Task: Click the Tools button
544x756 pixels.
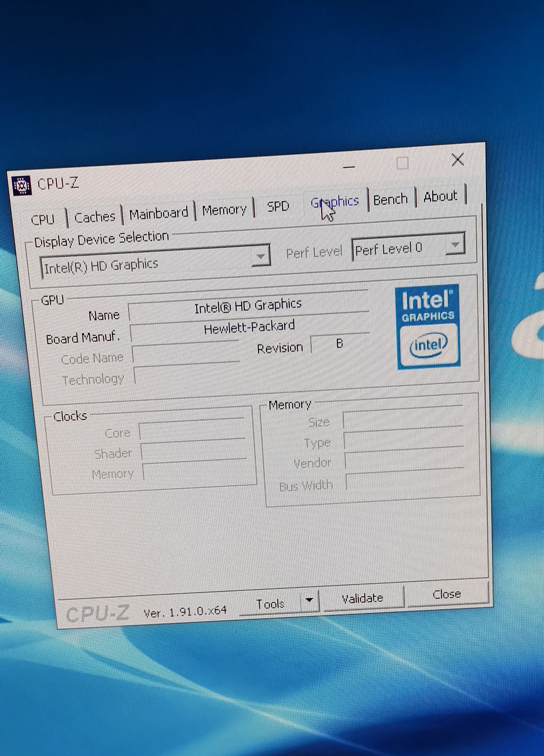Action: (x=271, y=604)
